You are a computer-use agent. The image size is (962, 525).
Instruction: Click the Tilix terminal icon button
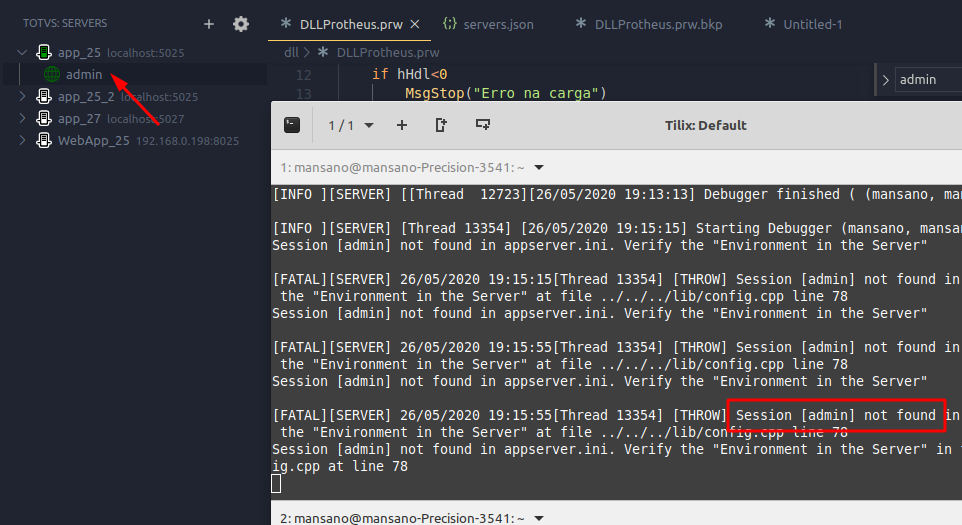[292, 125]
